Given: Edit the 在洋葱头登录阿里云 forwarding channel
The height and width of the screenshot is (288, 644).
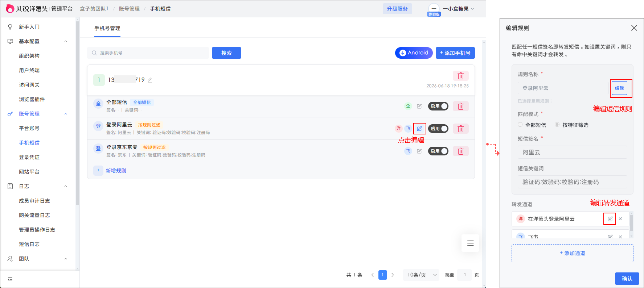Looking at the screenshot, I should point(610,219).
